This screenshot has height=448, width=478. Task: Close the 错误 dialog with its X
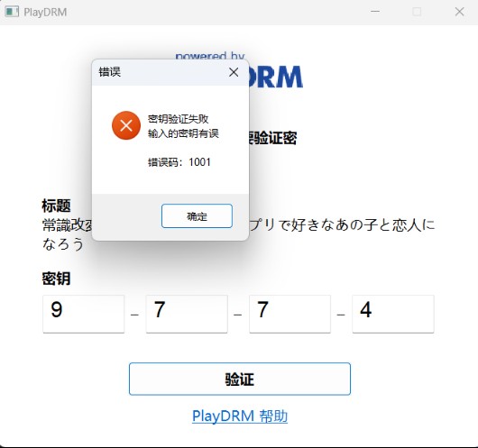(234, 72)
